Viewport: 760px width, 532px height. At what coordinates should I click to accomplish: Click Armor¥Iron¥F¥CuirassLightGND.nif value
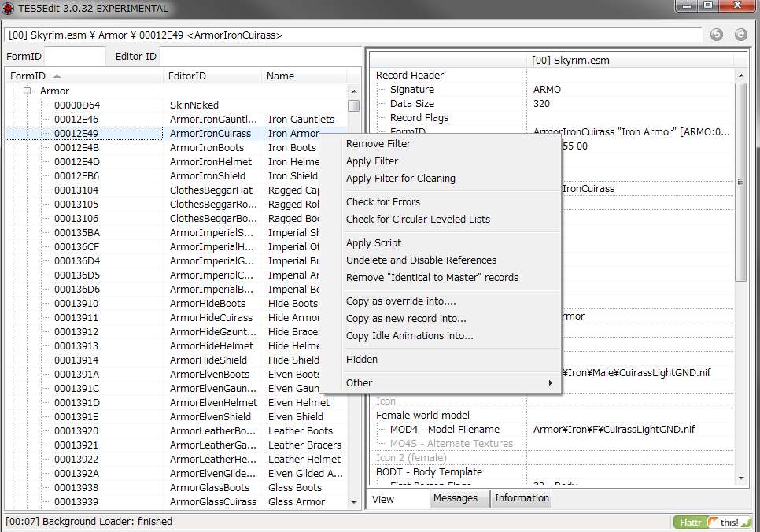pos(614,429)
